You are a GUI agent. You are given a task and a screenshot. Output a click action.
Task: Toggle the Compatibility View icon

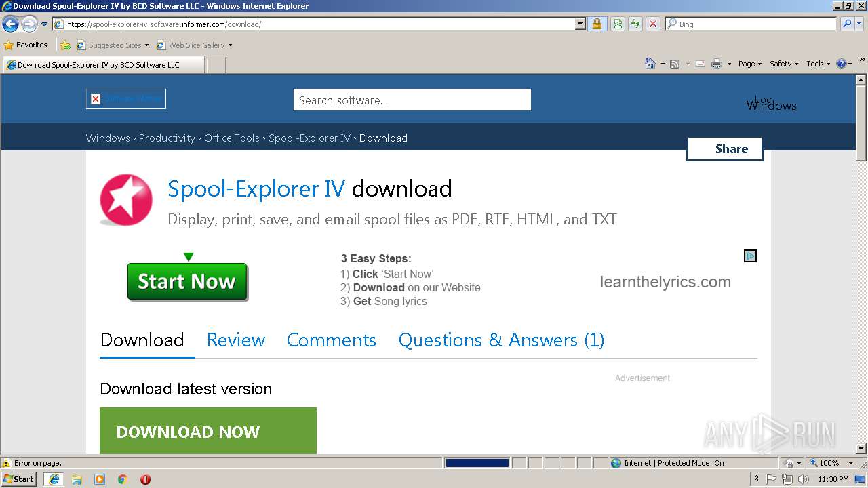click(618, 24)
